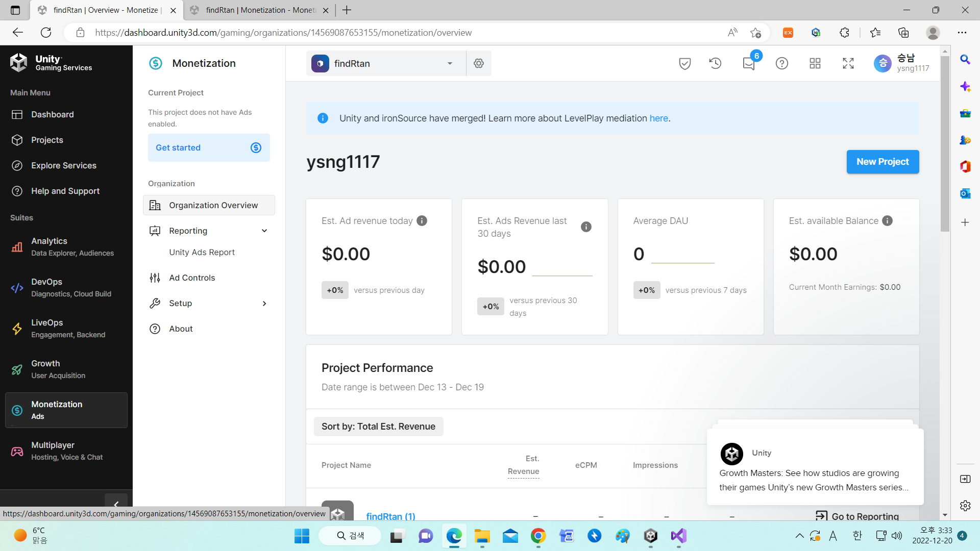Open Edge sidebar search icon
980x551 pixels.
(x=965, y=59)
